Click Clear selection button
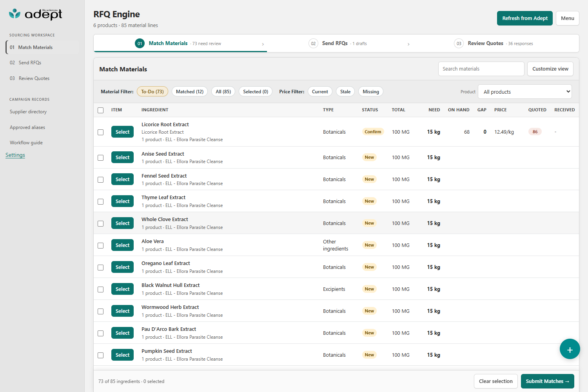 (x=495, y=381)
